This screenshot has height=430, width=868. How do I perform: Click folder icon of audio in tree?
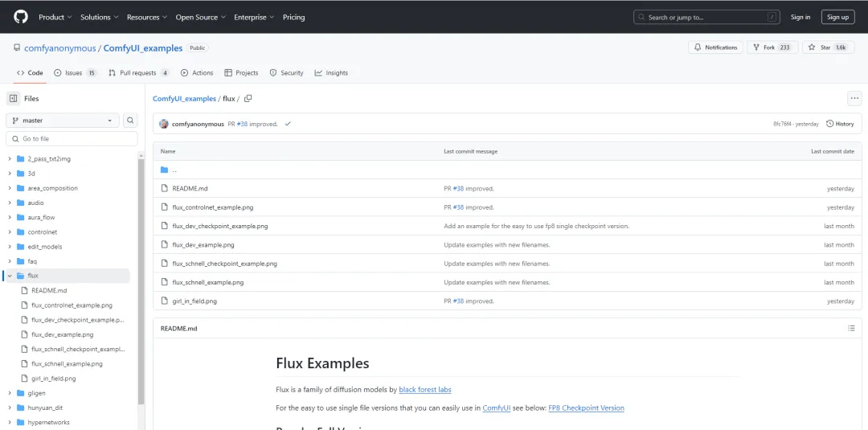(x=20, y=203)
